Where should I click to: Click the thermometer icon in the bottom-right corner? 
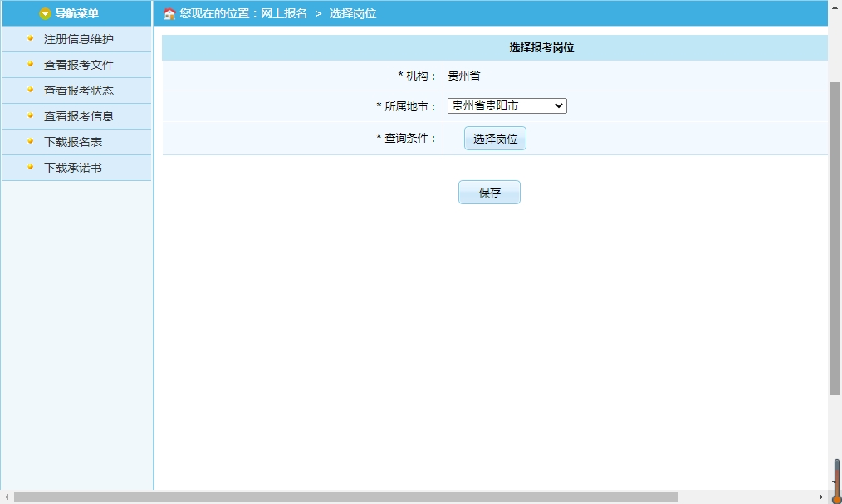836,482
